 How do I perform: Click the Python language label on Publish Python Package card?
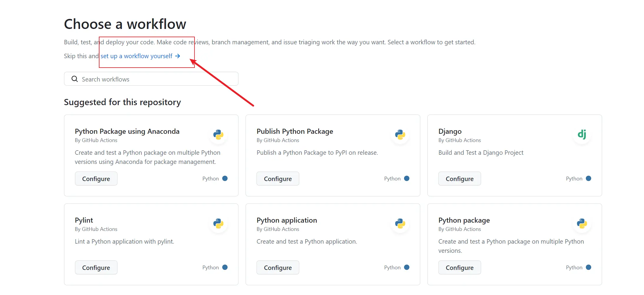392,179
